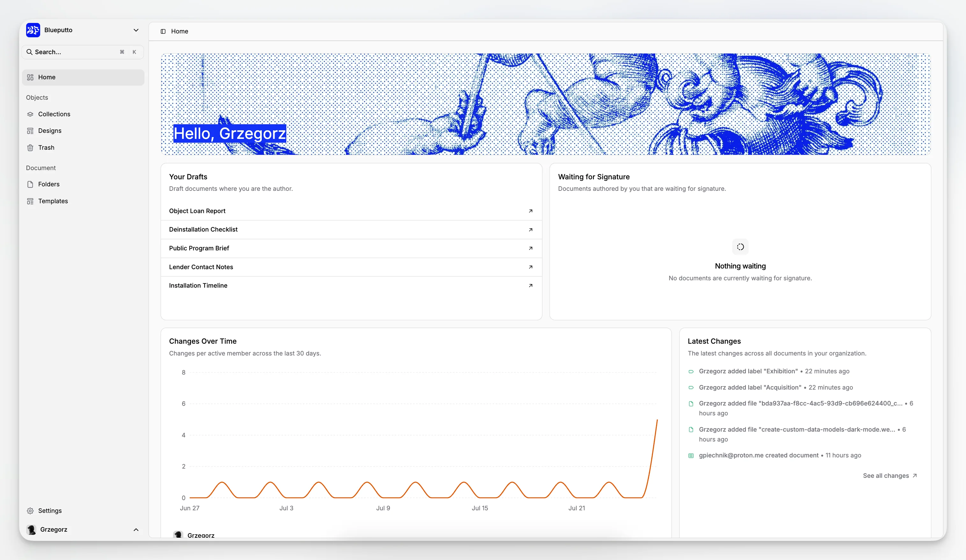
Task: Open the Public Program Brief draft
Action: tap(351, 248)
